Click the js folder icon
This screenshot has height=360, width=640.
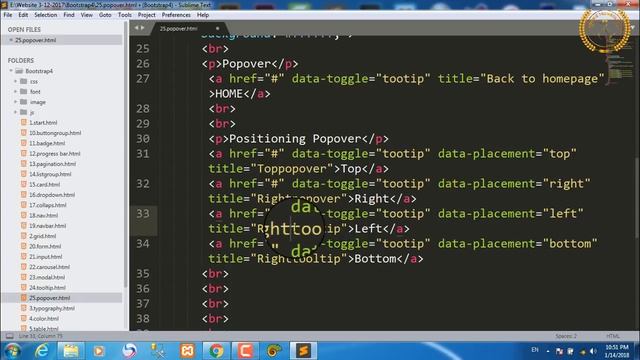point(24,112)
